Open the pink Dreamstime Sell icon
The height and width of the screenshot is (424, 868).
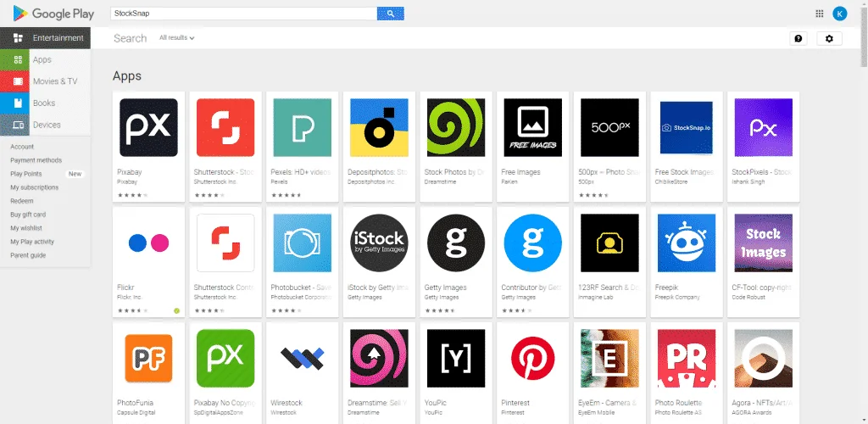click(379, 358)
